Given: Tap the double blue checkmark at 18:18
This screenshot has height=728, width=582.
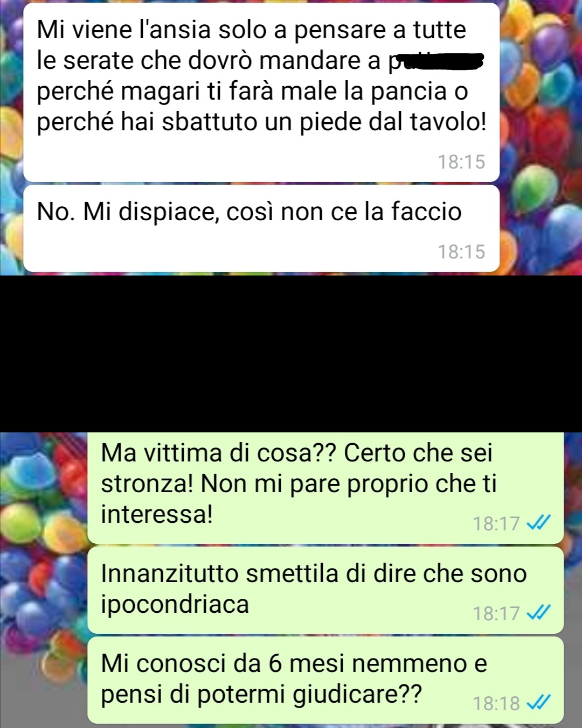Looking at the screenshot, I should 538,702.
